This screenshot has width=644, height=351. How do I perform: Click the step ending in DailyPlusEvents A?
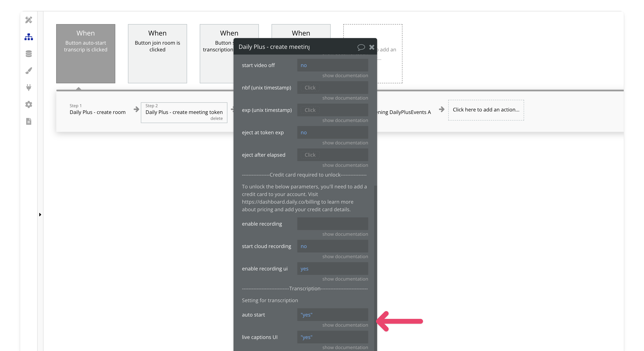[x=404, y=112]
